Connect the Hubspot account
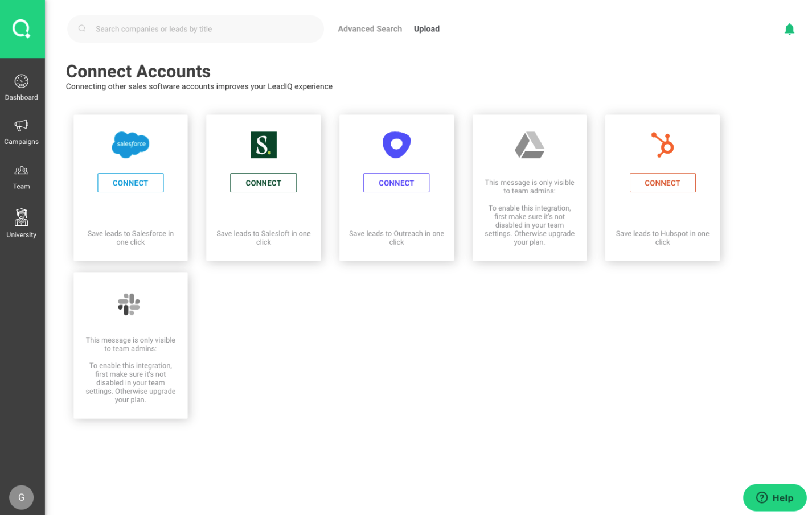The height and width of the screenshot is (515, 812). pos(663,183)
